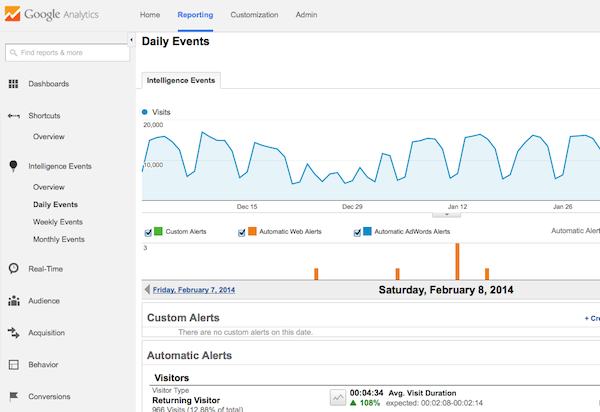Click the Shortcuts arrow icon

(13, 116)
